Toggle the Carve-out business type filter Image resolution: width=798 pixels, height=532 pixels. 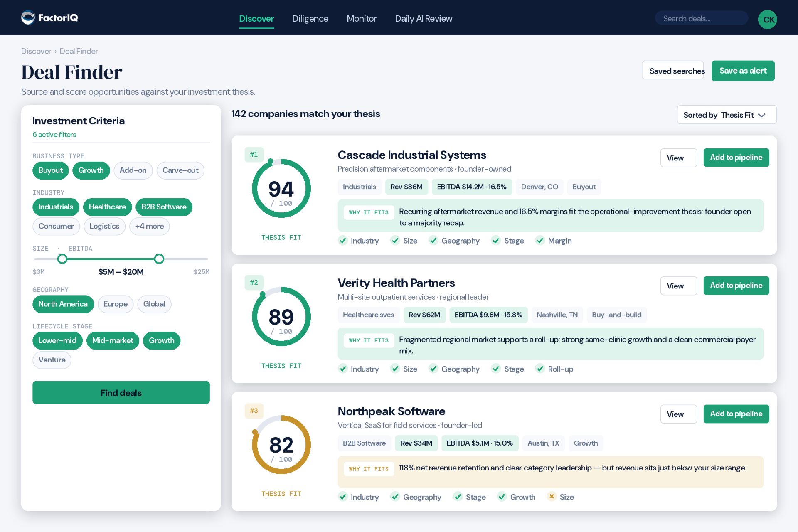tap(180, 170)
